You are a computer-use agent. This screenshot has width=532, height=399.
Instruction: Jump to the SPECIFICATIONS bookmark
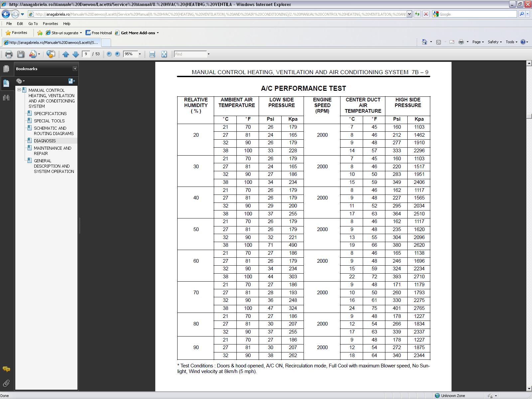coord(50,113)
